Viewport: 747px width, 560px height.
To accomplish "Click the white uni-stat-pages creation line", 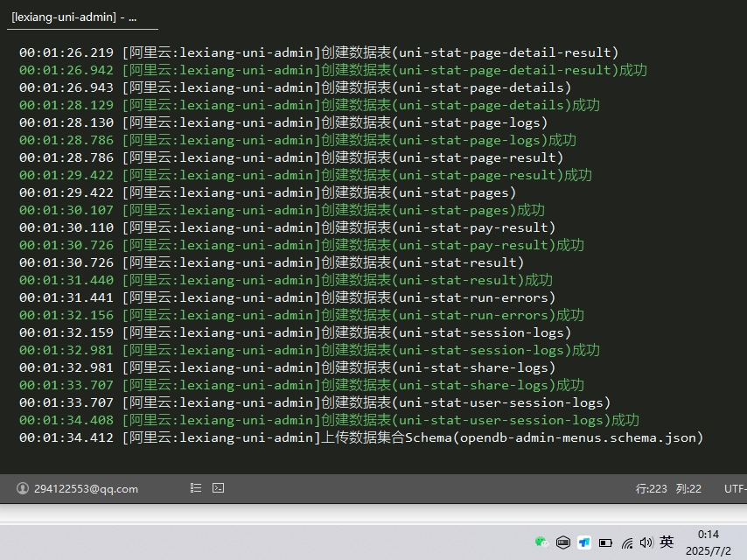I will pos(268,192).
